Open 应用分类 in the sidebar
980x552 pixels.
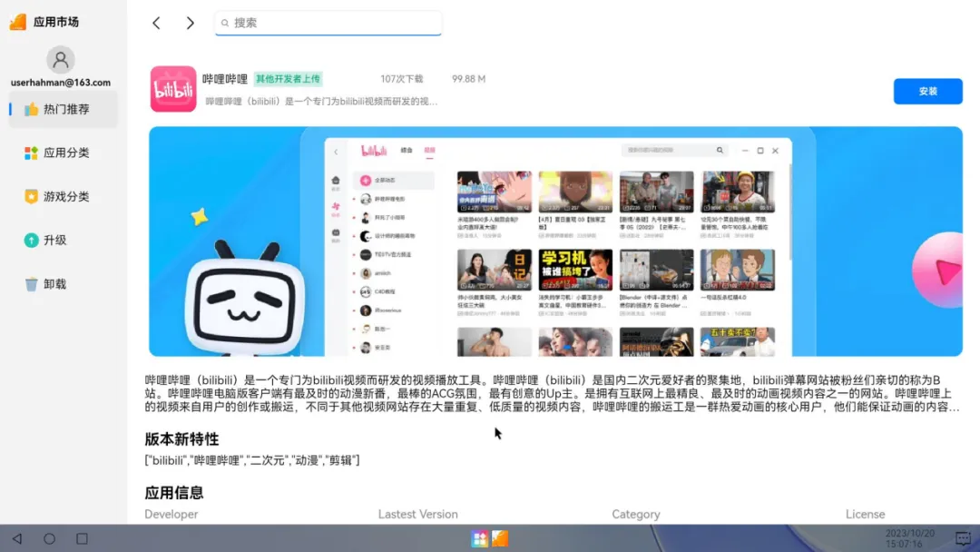[x=63, y=153]
